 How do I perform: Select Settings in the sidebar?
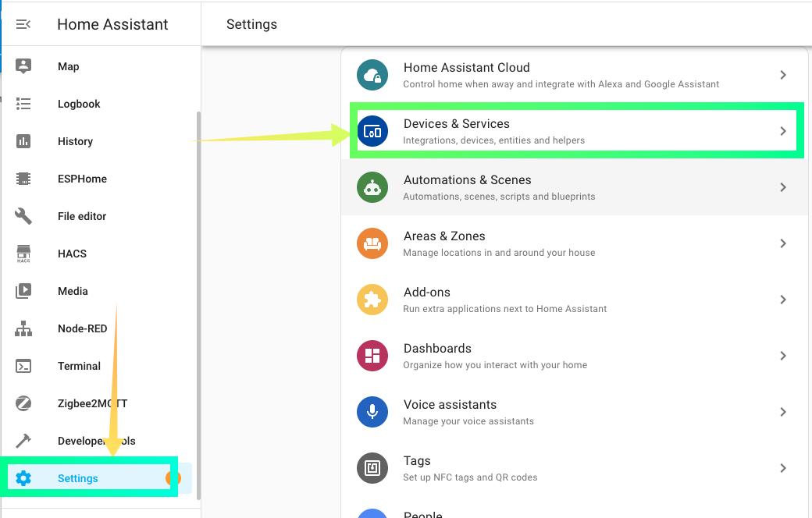(98, 478)
